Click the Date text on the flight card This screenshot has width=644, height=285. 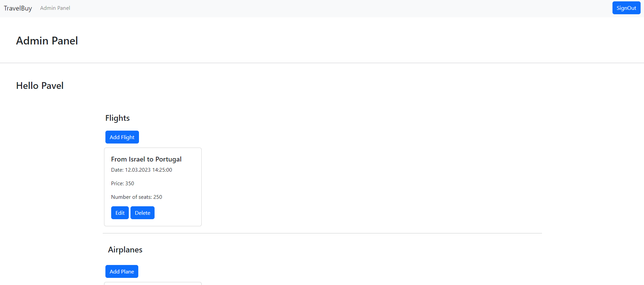[141, 170]
